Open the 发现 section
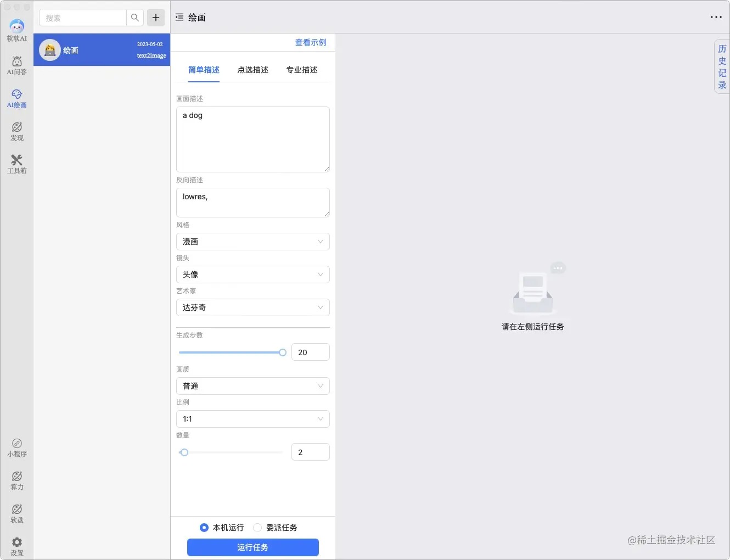Viewport: 730px width, 560px height. (x=17, y=131)
